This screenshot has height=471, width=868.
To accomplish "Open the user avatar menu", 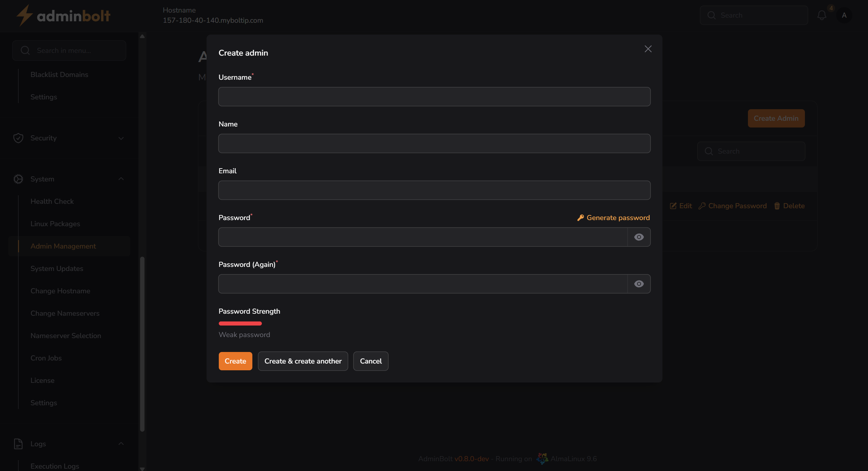I will click(844, 15).
